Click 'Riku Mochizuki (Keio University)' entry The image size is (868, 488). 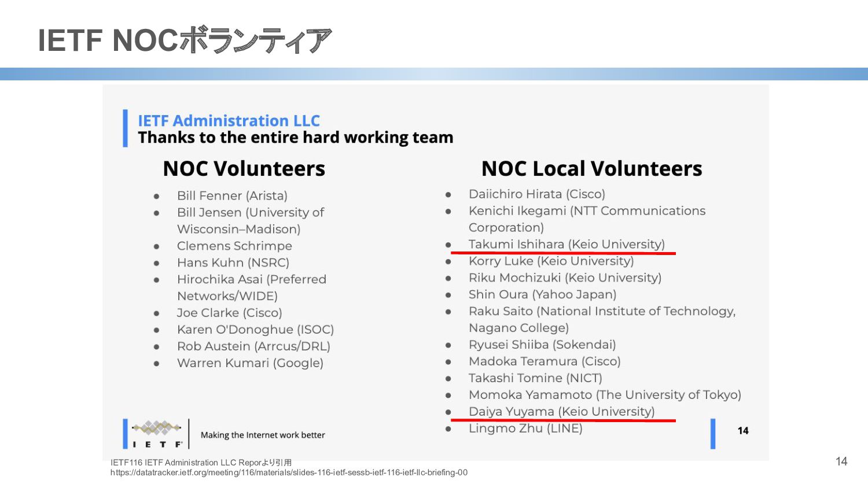click(565, 278)
